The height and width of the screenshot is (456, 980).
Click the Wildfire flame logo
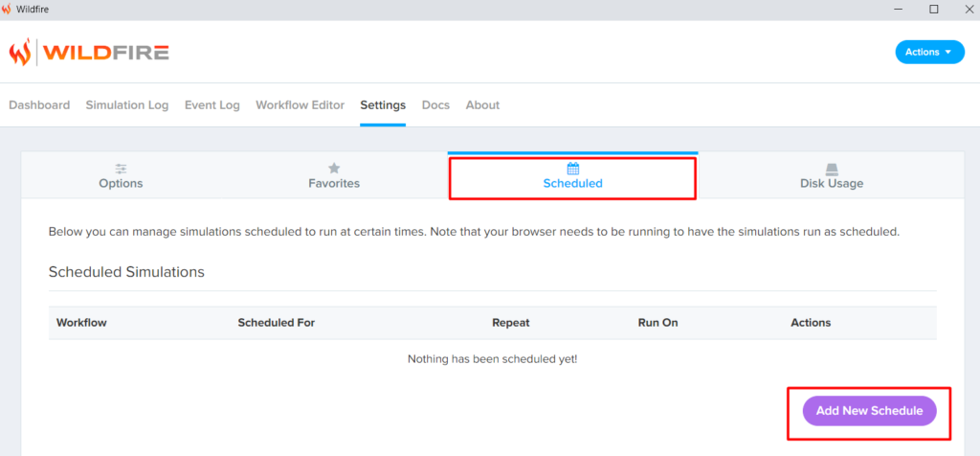(20, 52)
